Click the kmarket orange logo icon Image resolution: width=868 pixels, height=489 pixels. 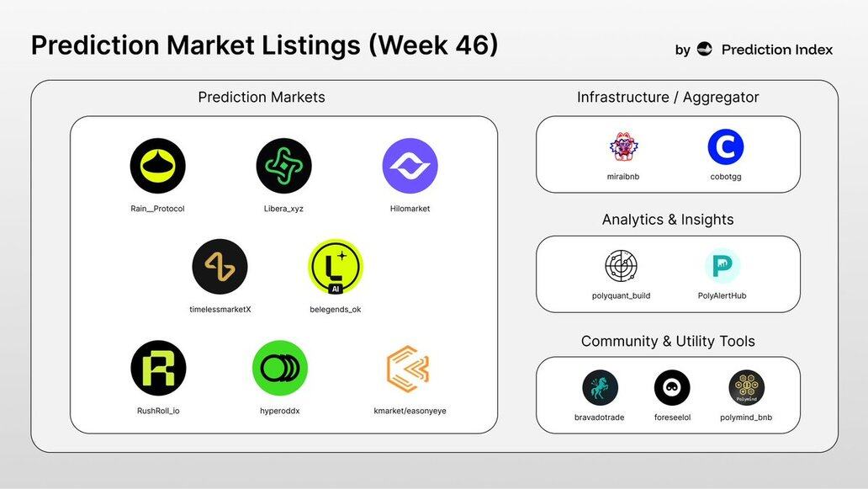409,368
